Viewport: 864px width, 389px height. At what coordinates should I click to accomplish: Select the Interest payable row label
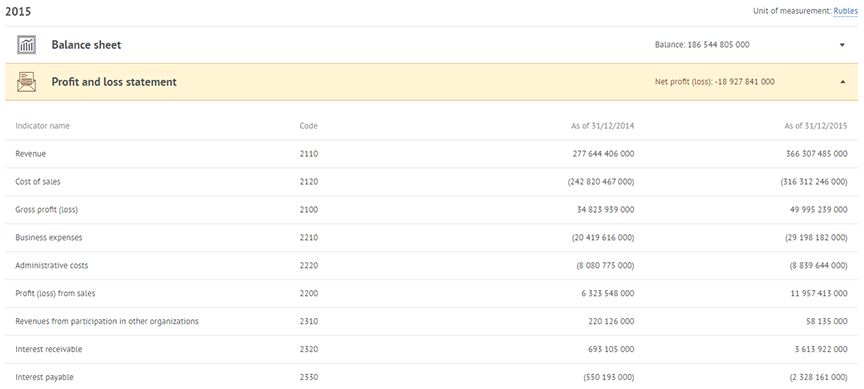[44, 377]
